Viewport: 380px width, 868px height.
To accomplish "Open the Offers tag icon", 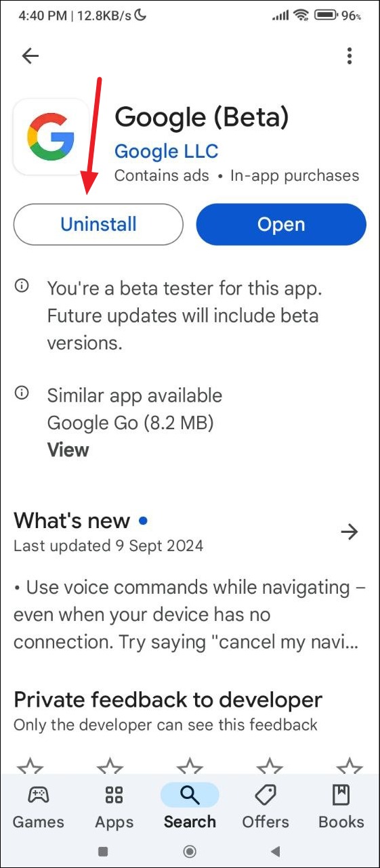I will point(266,794).
